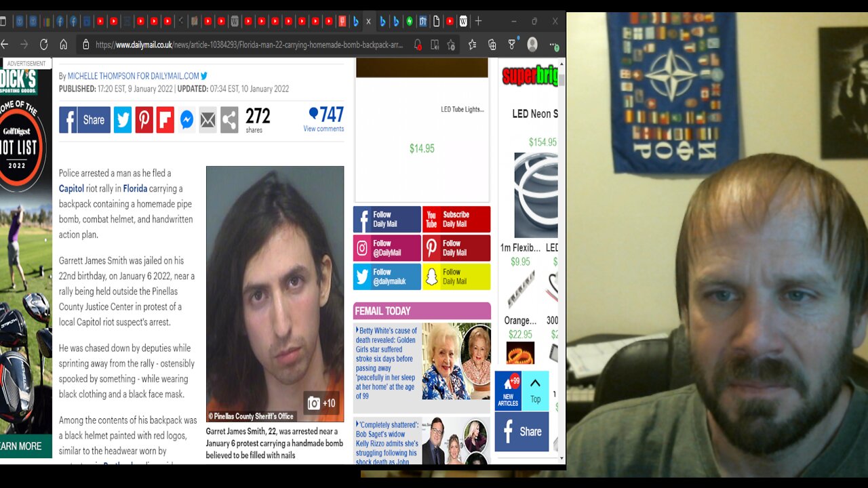
Task: Open the tab actions menu
Action: (3, 22)
